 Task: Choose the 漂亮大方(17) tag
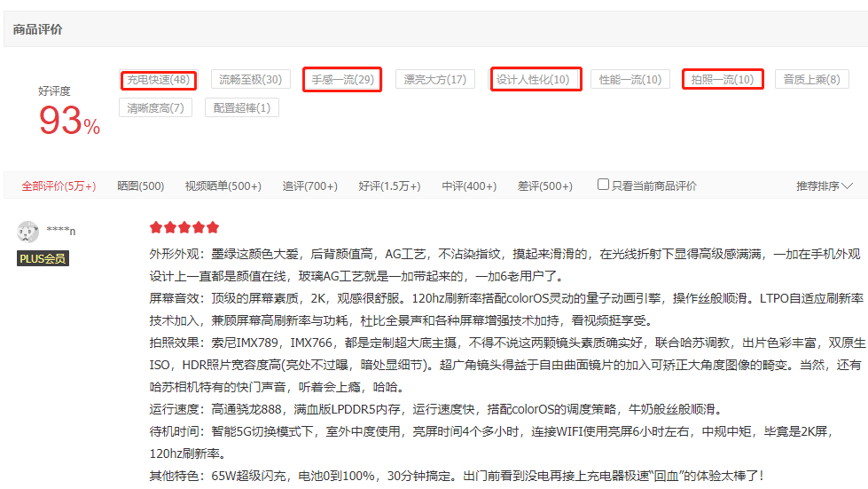point(434,80)
